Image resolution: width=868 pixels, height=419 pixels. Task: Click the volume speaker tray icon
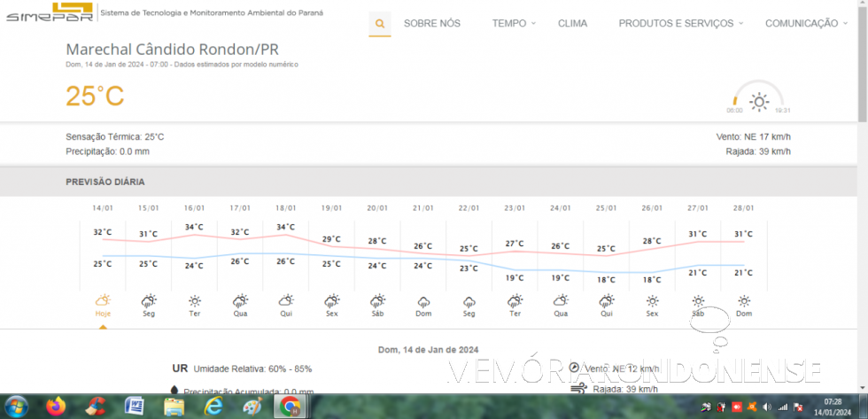(766, 407)
